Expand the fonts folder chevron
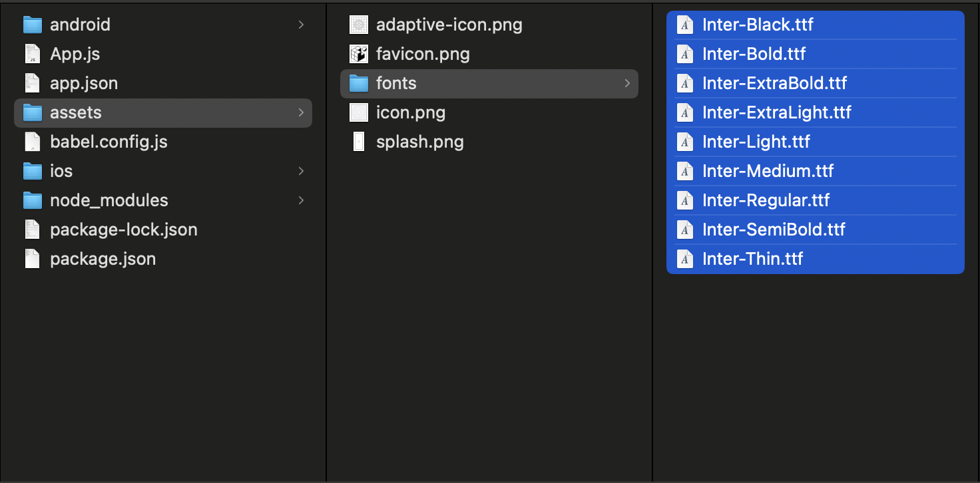 click(626, 83)
